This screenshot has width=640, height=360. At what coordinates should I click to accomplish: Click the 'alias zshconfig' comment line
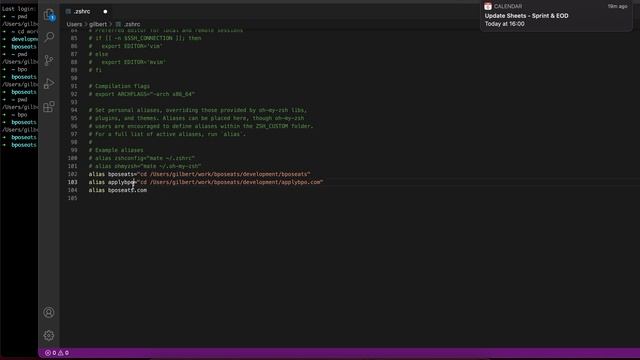pos(142,158)
